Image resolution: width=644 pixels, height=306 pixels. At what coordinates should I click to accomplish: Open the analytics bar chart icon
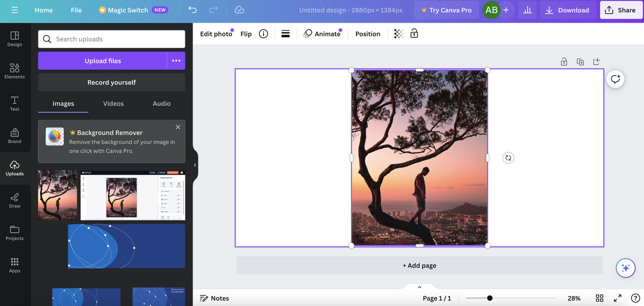pos(527,10)
